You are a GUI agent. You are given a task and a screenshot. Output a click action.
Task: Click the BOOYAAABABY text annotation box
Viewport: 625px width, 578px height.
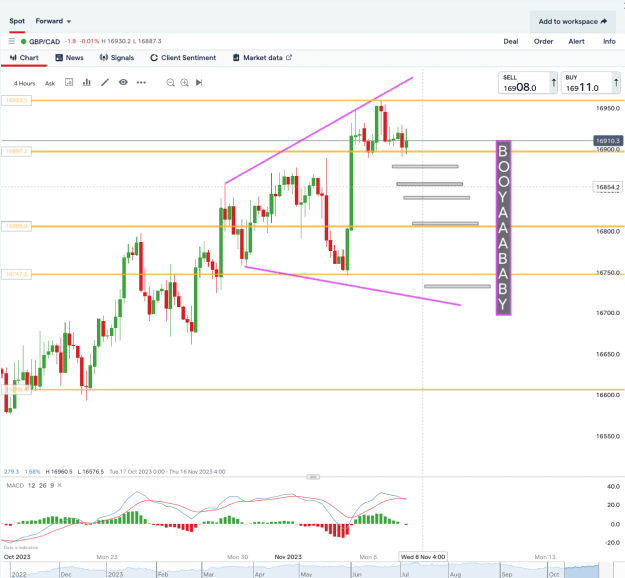coord(503,228)
